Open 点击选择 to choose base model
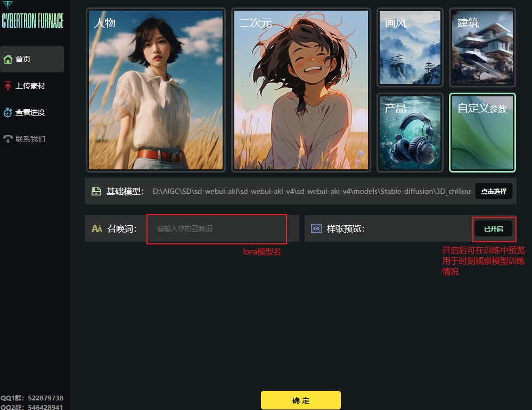This screenshot has height=410, width=532. click(494, 191)
